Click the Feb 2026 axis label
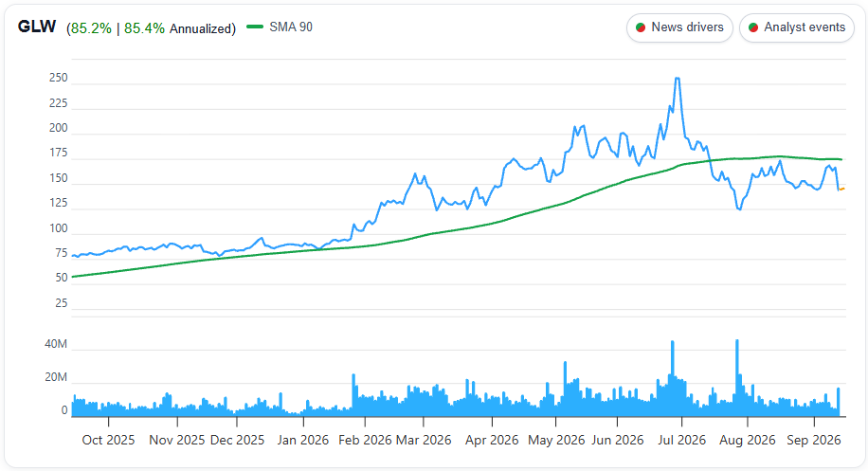This screenshot has width=868, height=471. click(x=365, y=440)
